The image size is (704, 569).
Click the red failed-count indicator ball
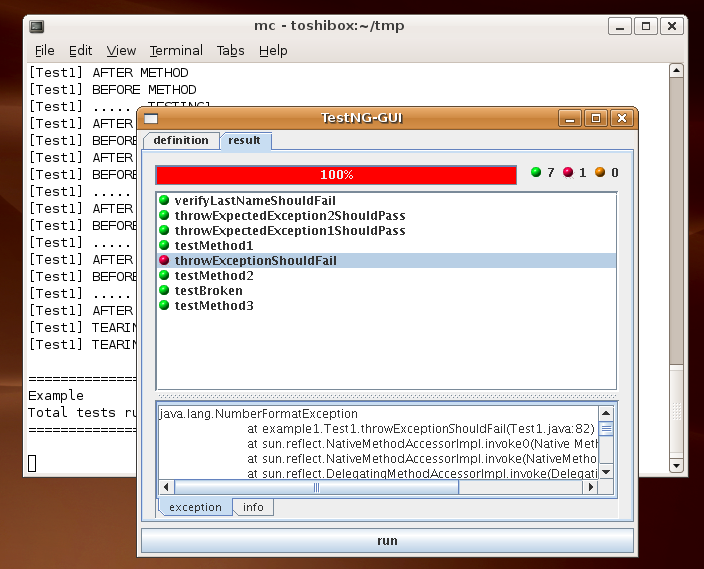[568, 172]
